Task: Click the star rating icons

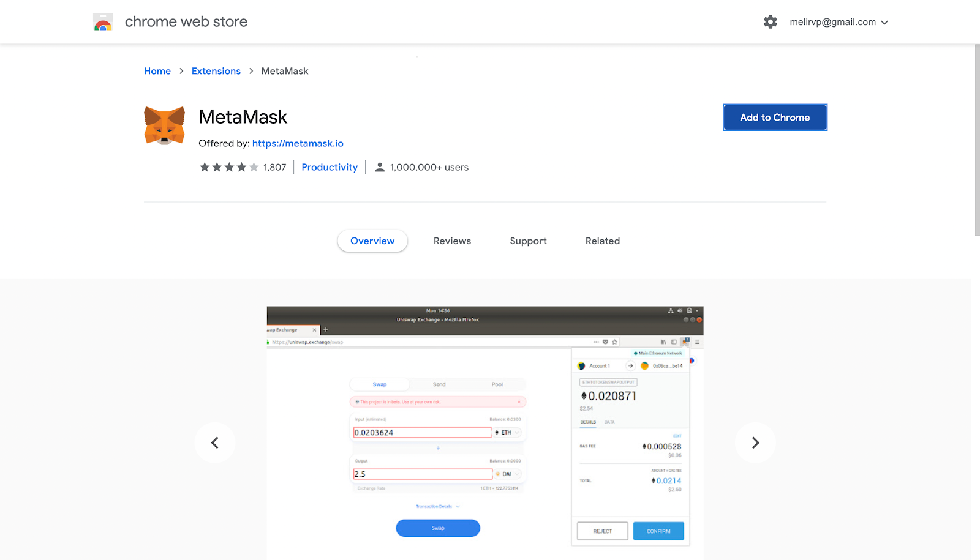Action: (x=229, y=167)
